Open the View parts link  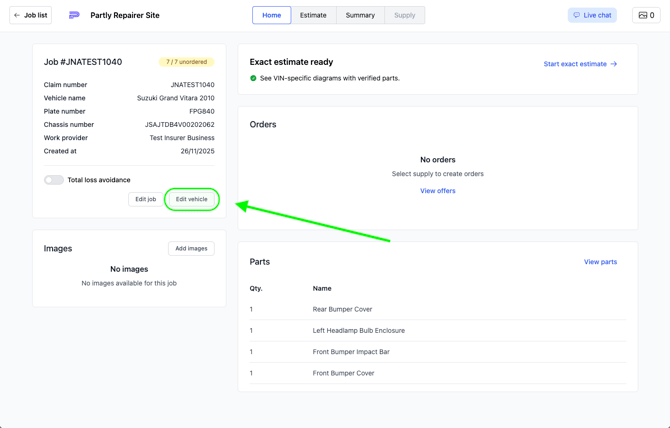(600, 262)
